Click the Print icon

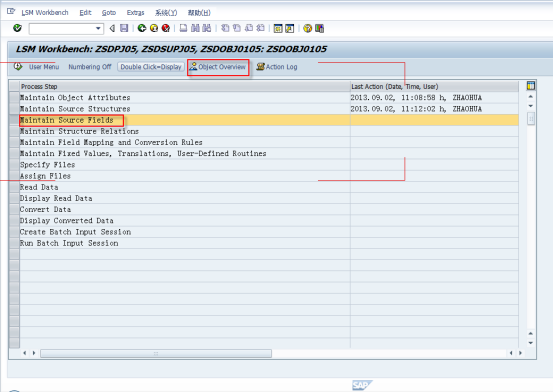tap(183, 28)
